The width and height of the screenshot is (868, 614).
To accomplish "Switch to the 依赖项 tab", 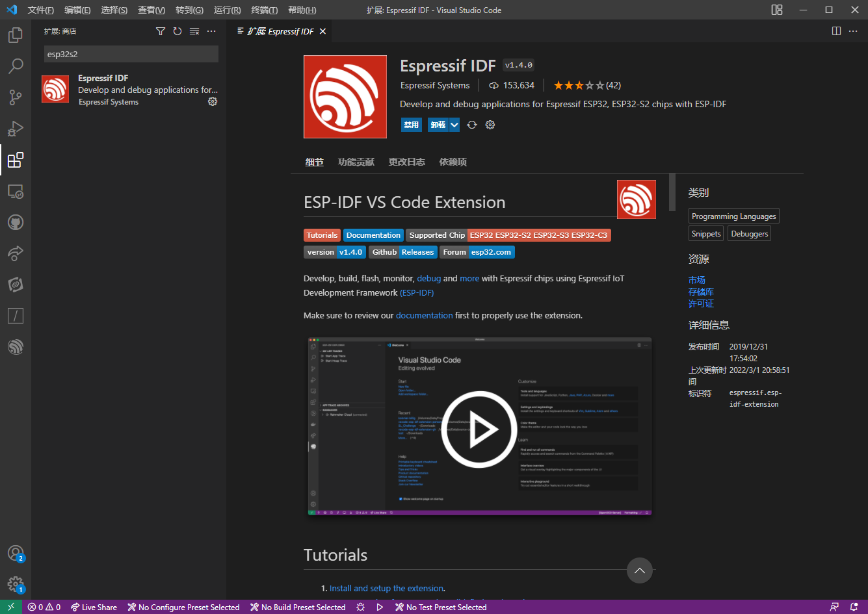I will pos(453,162).
